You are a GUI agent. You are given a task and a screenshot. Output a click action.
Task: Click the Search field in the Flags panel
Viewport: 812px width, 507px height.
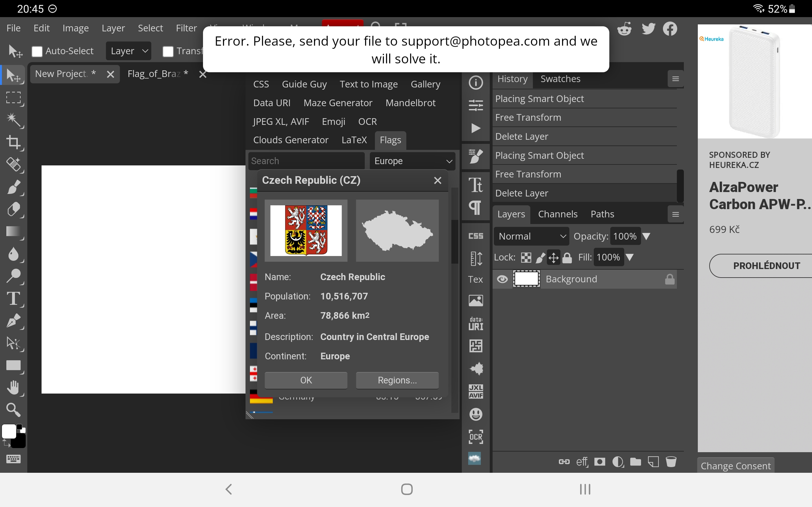pos(306,161)
